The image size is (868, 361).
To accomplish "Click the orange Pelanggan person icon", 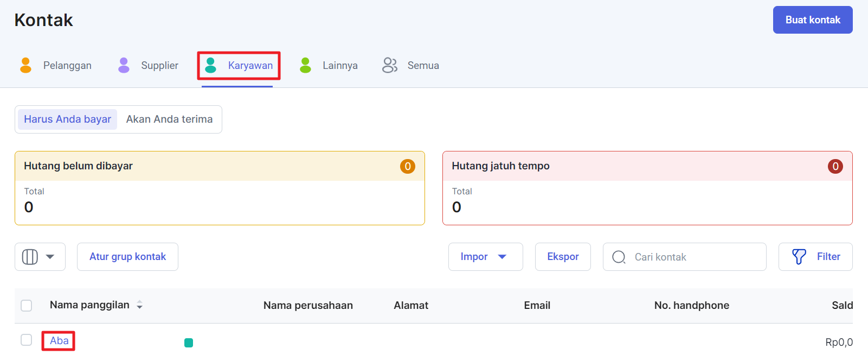I will (x=25, y=65).
